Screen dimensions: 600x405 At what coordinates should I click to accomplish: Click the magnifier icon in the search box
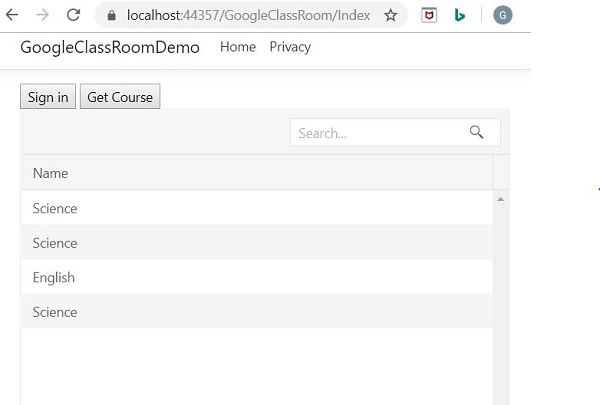(476, 132)
